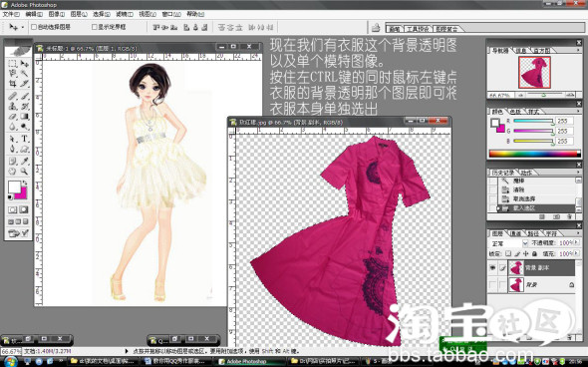Enable the auto select layer checkbox
The image size is (588, 367).
(34, 27)
